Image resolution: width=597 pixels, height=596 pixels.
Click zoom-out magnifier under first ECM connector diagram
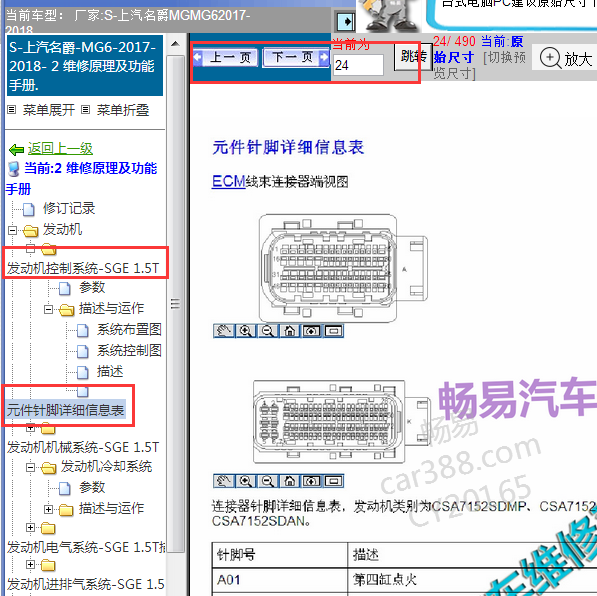(x=268, y=331)
